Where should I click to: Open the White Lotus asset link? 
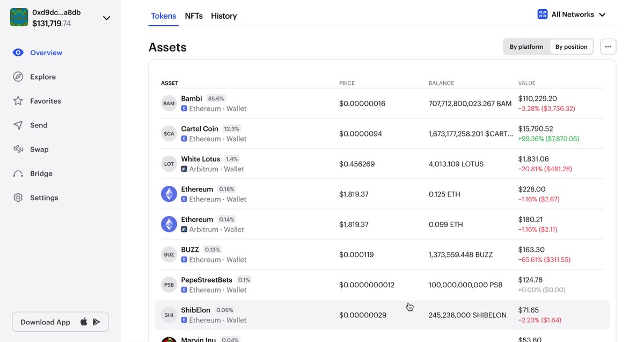201,159
